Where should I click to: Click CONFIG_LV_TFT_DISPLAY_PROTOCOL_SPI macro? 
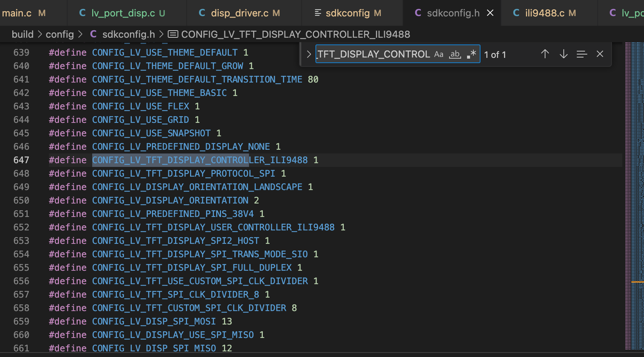tap(184, 174)
